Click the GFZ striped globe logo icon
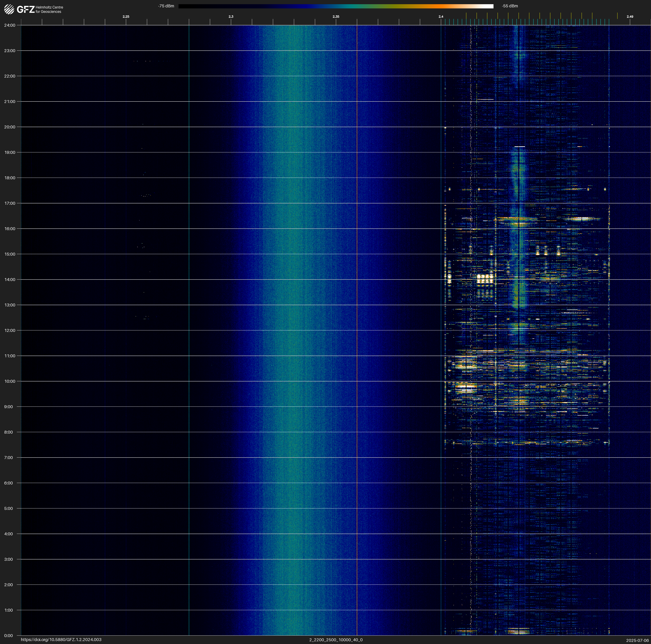Screen dimensions: 651x644 point(9,9)
